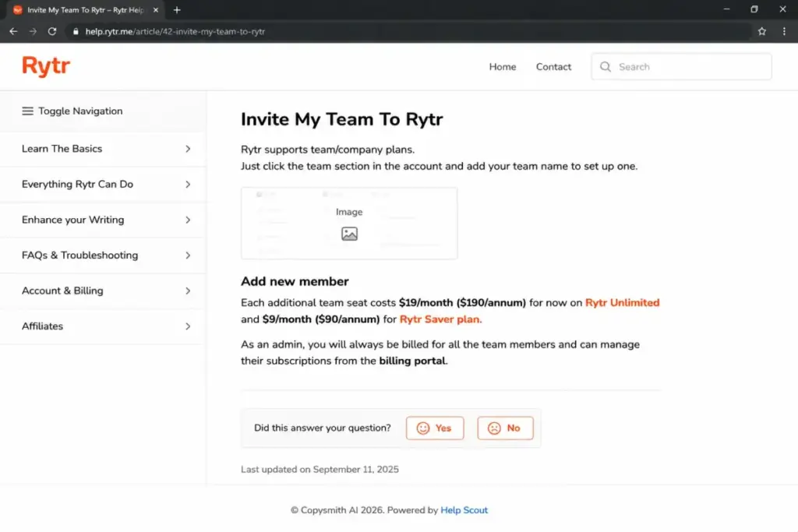
Task: Select Affiliates category
Action: point(104,326)
